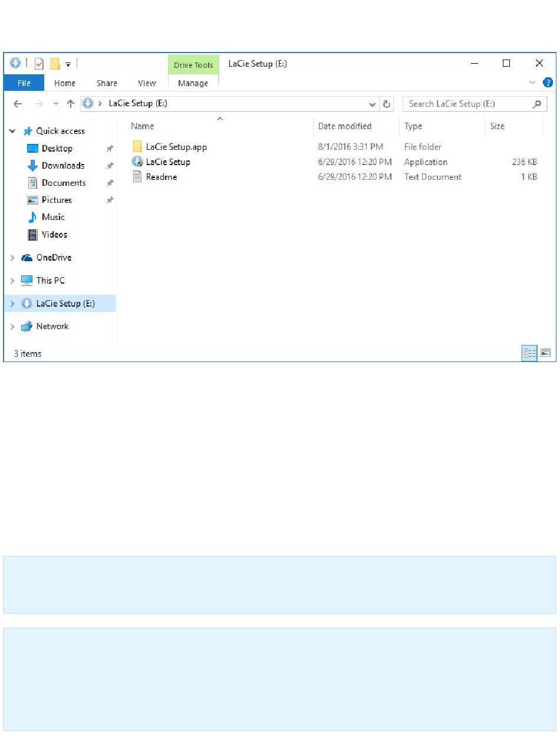Go forward with the Forward arrow
Image resolution: width=560 pixels, height=743 pixels.
pyautogui.click(x=39, y=104)
